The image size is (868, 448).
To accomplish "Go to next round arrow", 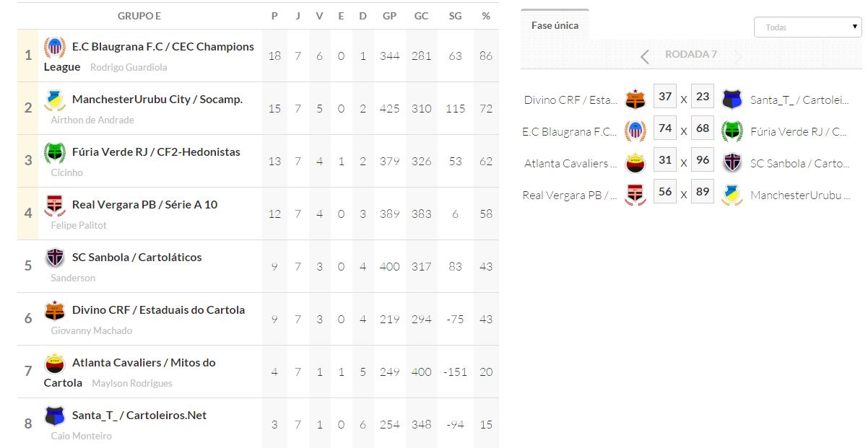I will [737, 56].
